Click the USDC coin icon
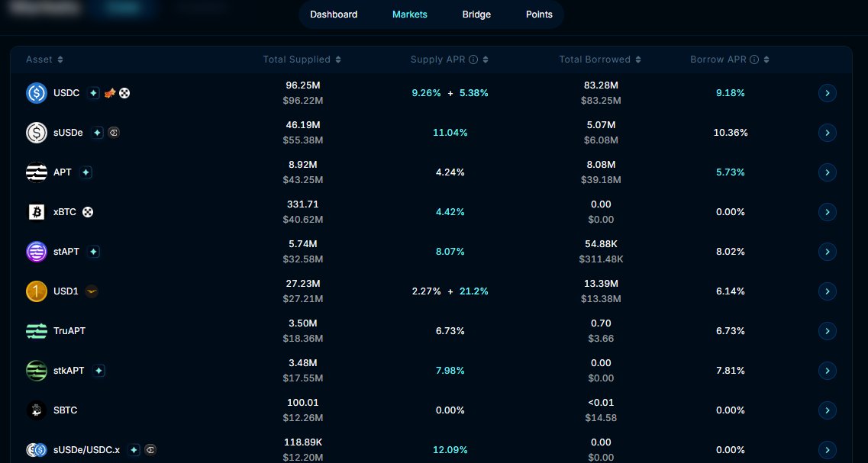This screenshot has height=463, width=868. (37, 93)
